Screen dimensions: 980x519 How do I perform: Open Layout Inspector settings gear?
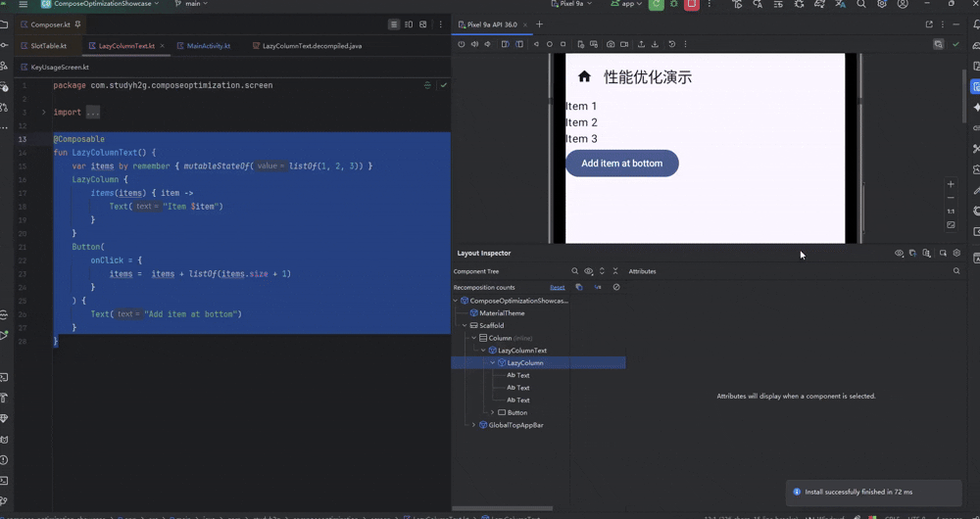pos(956,253)
